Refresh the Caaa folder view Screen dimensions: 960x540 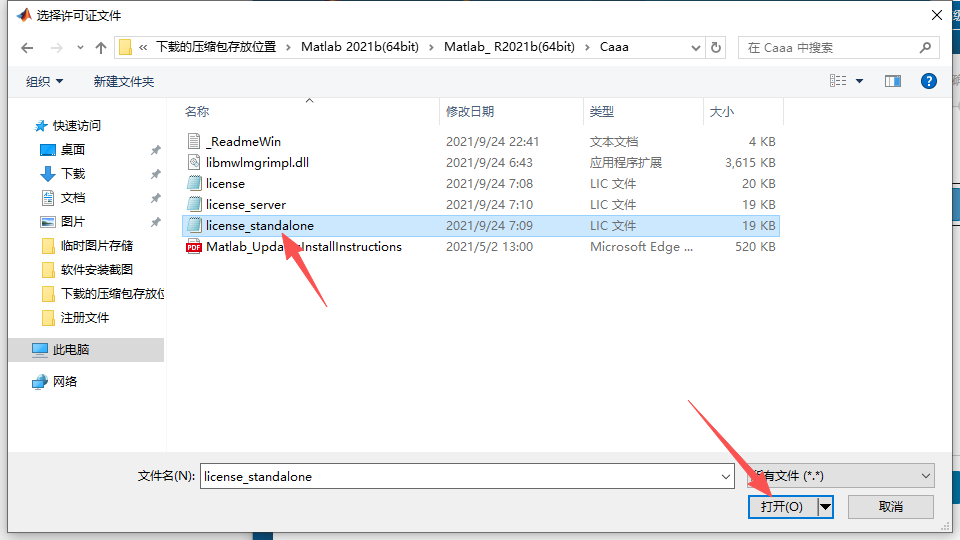coord(716,47)
